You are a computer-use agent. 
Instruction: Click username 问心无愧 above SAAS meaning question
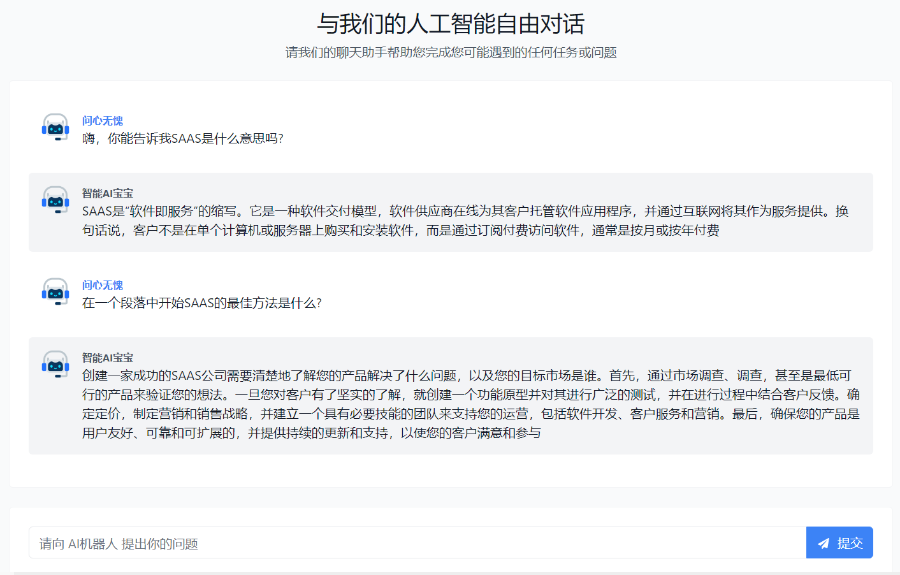[102, 121]
